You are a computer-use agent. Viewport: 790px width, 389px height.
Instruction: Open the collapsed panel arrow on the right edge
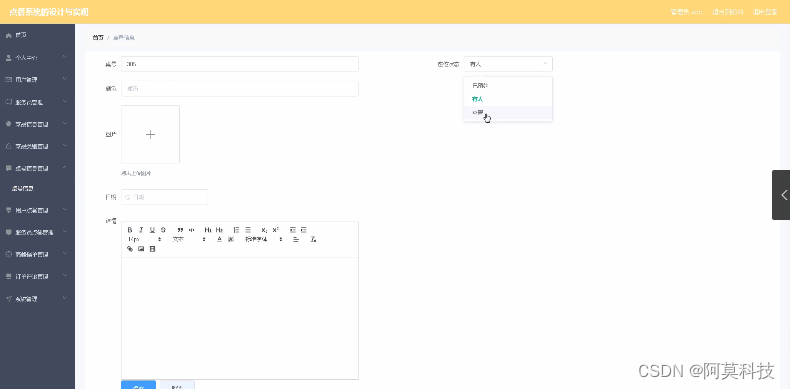click(782, 194)
